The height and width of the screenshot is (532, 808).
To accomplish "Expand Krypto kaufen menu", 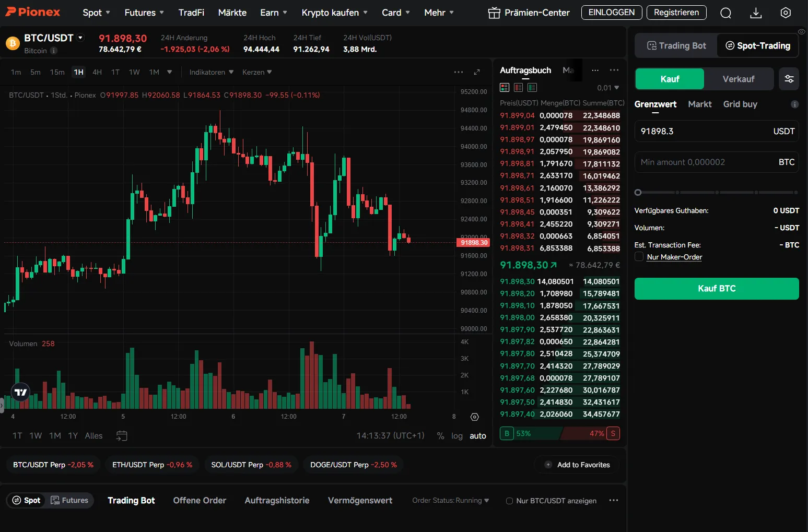I will [335, 13].
